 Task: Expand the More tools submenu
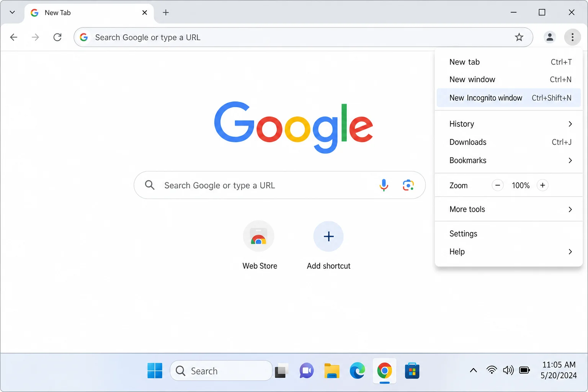pos(509,209)
